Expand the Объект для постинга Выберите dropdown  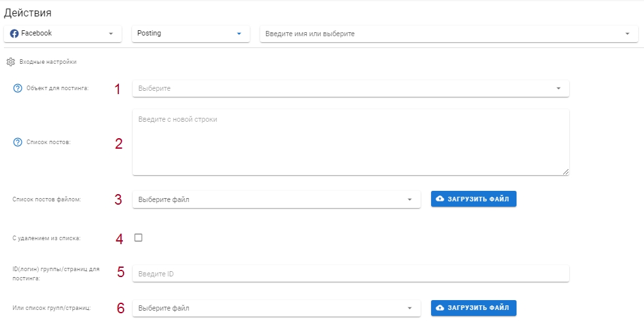coord(351,88)
